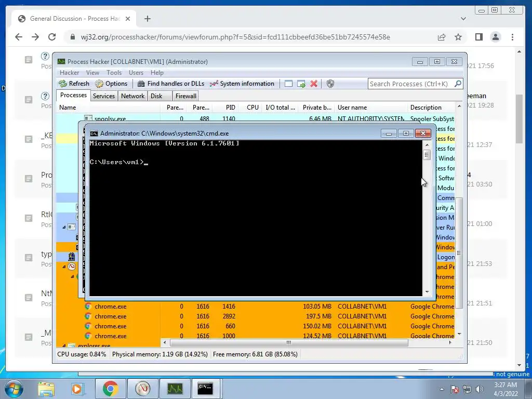Click the cmd.exe title bar icon
Image resolution: width=532 pixels, height=399 pixels.
(x=94, y=134)
